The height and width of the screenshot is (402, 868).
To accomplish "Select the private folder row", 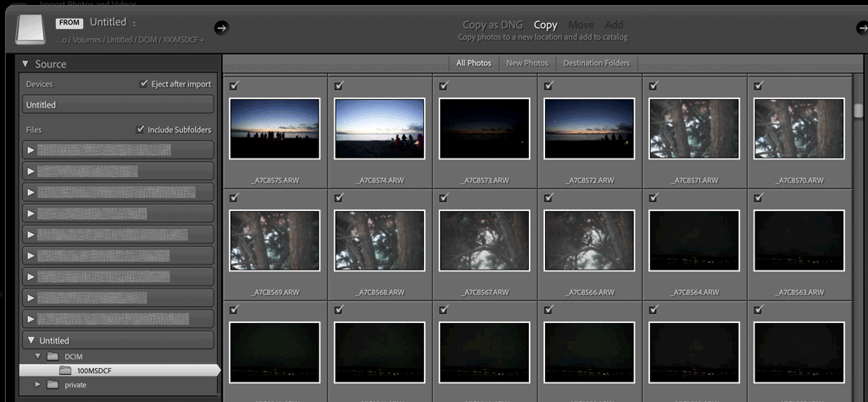I will (119, 384).
